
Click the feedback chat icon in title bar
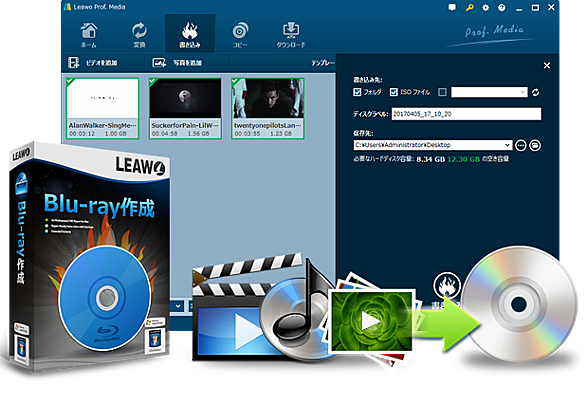coord(452,7)
